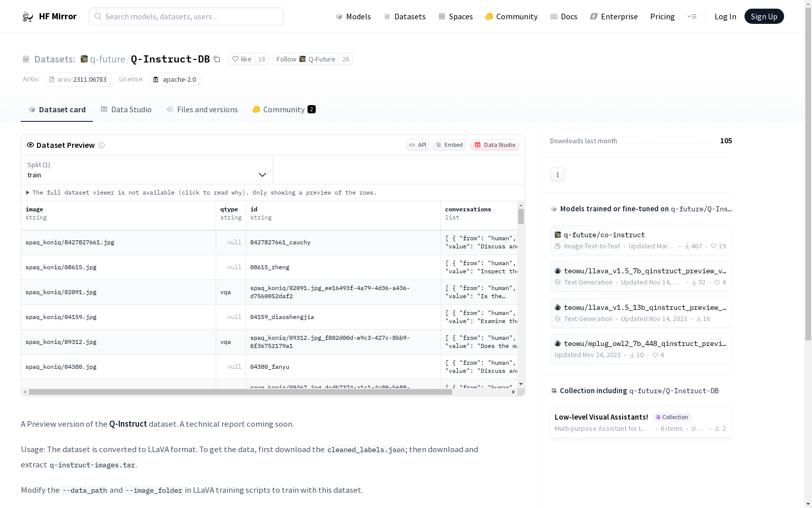Open teowu/llava_v1.5_13b_qinstruct_preview model card
Screen dimensions: 812x508
[641, 313]
